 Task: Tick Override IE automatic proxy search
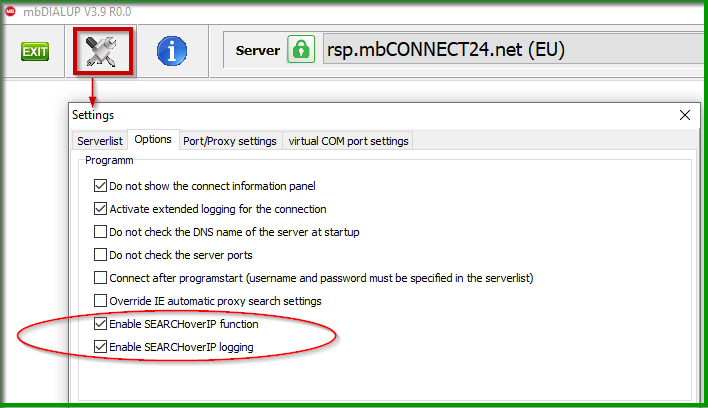(100, 301)
